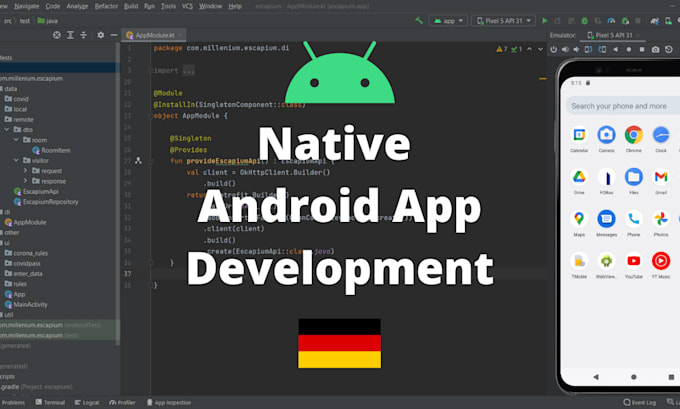
Task: Open the Logcat tool window
Action: point(87,402)
